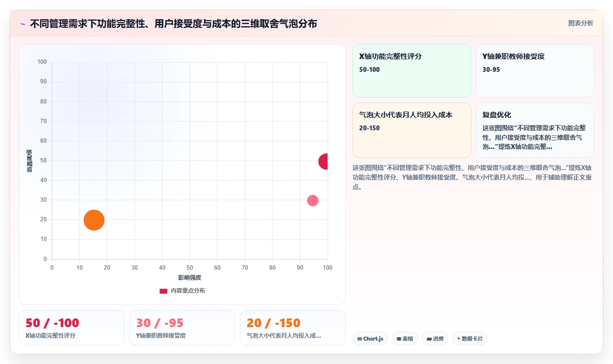The image size is (613, 364).
Task: Click the 20-150 range value
Action: (369, 128)
